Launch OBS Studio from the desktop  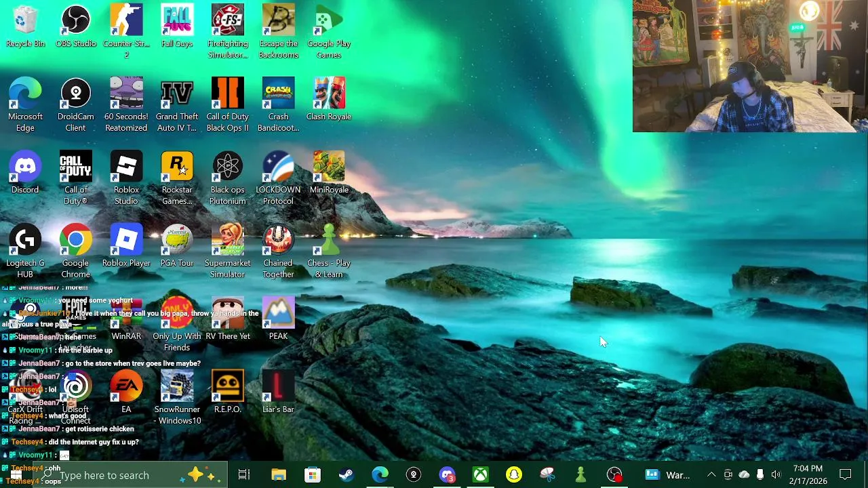point(75,27)
